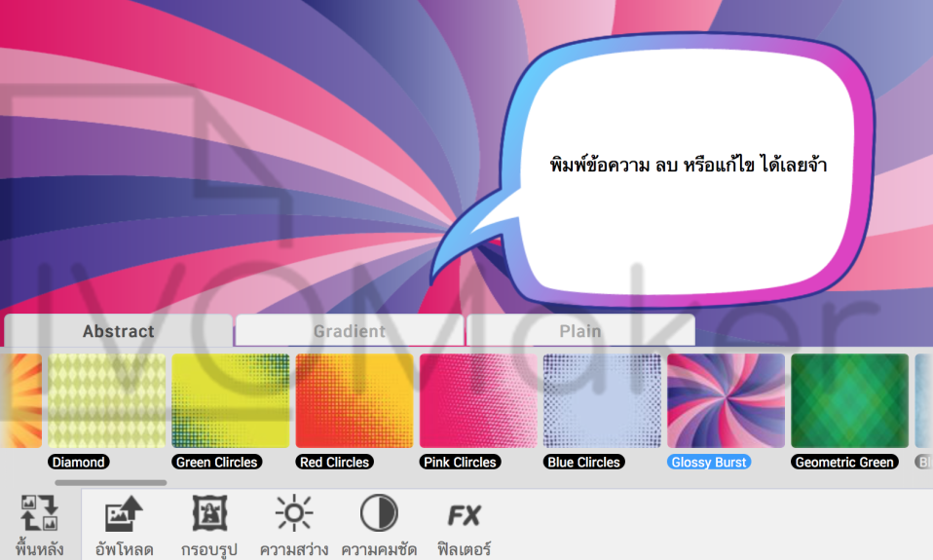Click the Pink Circles label
This screenshot has width=933, height=560.
460,462
